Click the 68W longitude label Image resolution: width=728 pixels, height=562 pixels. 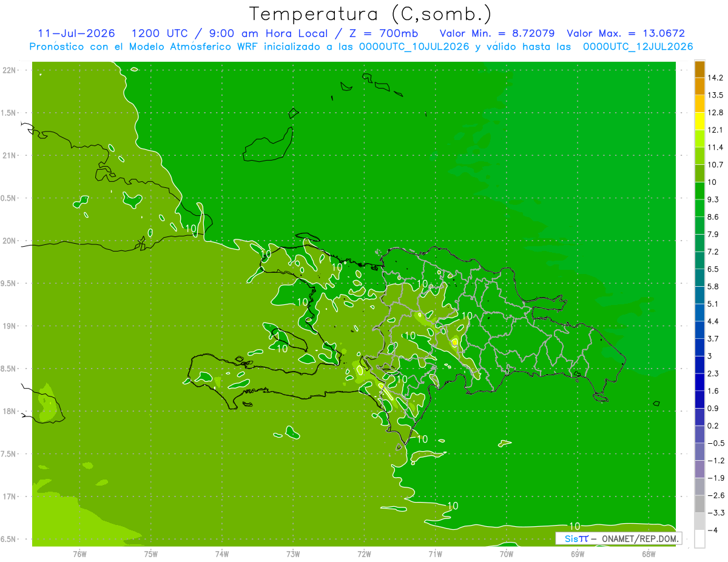649,554
